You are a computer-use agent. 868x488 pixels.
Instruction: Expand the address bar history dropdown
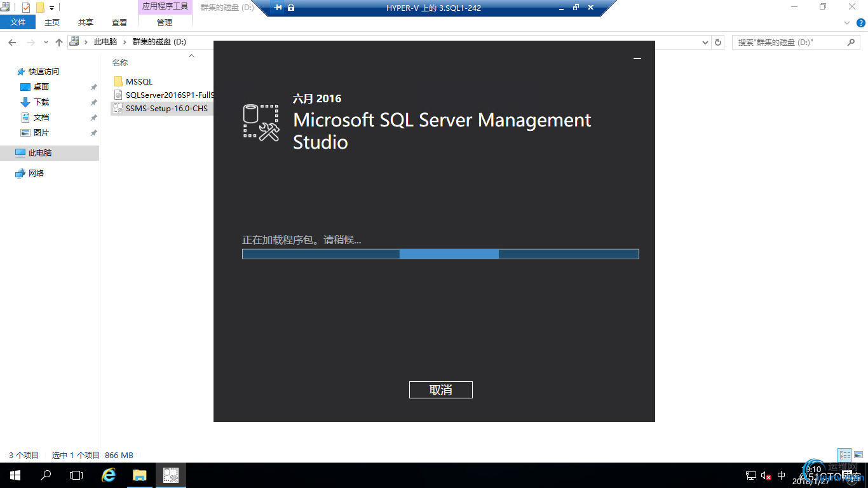pos(705,43)
